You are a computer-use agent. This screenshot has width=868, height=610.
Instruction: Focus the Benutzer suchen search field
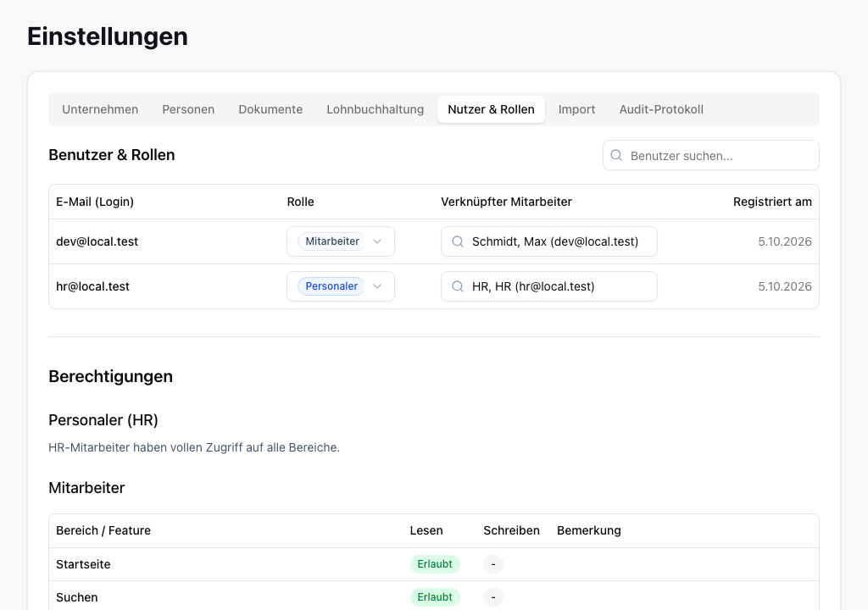point(711,156)
